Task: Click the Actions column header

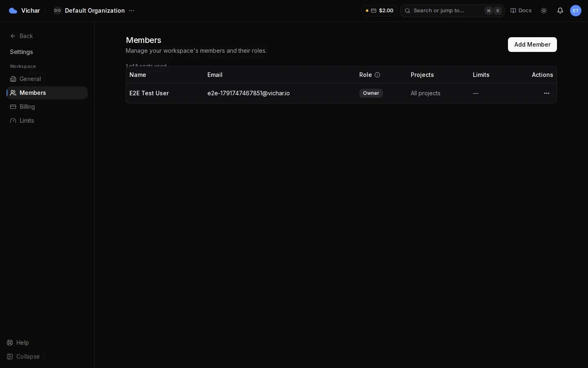Action: 542,75
